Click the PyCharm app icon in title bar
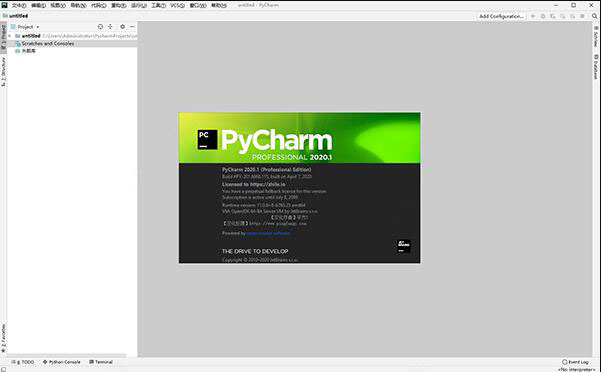The height and width of the screenshot is (372, 601). coord(4,5)
